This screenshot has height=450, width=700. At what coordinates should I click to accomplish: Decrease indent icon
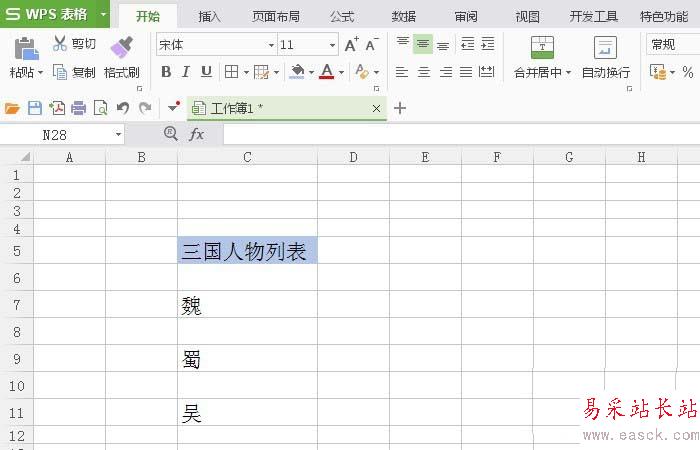click(467, 44)
